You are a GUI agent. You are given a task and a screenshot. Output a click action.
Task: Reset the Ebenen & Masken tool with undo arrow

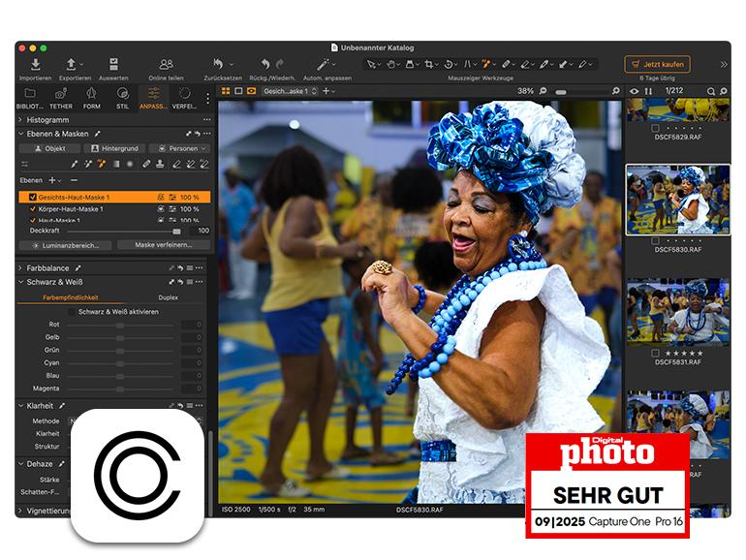click(x=197, y=134)
